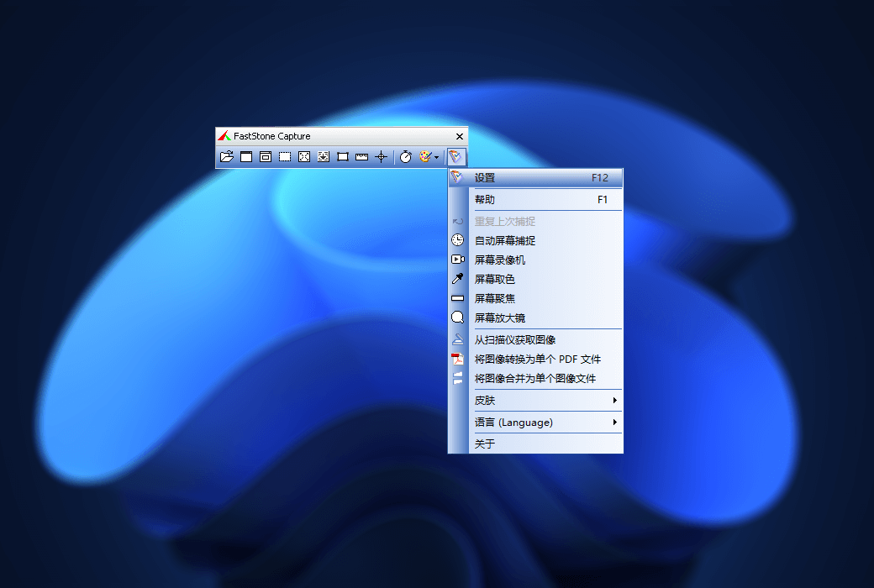Screen dimensions: 874x588
Task: Choose 从扫描仪获取图像
Action: pos(535,339)
